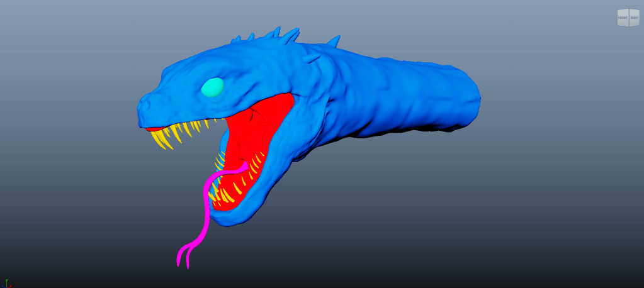Viewport: 644px width, 288px height.
Task: Click the green Y axis of the gizmo
Action: (6, 281)
